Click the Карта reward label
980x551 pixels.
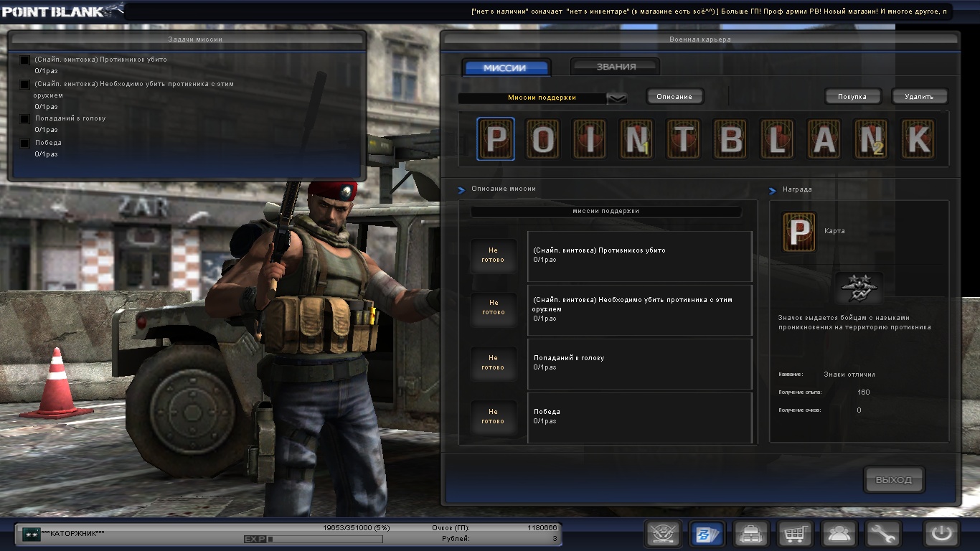pos(835,231)
